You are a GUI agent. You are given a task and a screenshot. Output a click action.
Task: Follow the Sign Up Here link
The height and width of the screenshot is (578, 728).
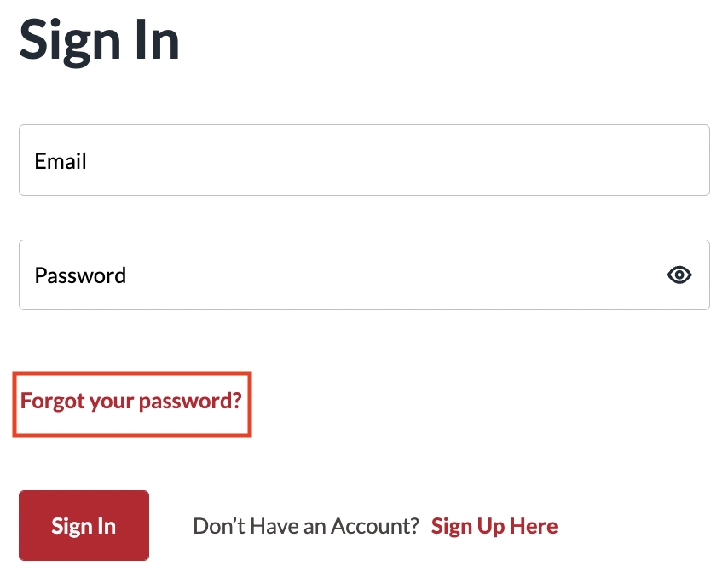[494, 526]
